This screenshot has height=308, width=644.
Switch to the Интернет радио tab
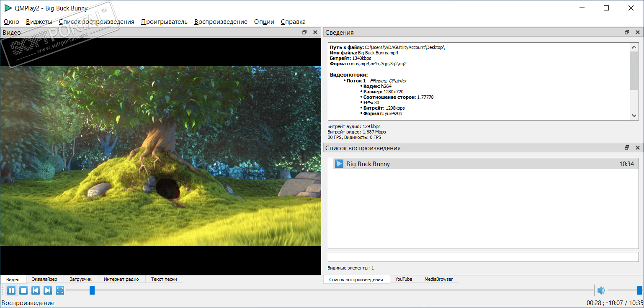tap(121, 279)
